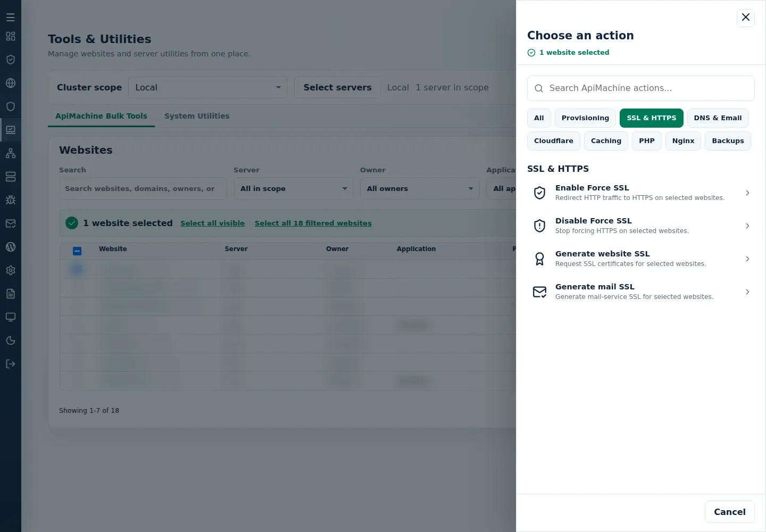Click the chevron on the Generate website SSL row
Screen dimensions: 766x532
coord(747,259)
